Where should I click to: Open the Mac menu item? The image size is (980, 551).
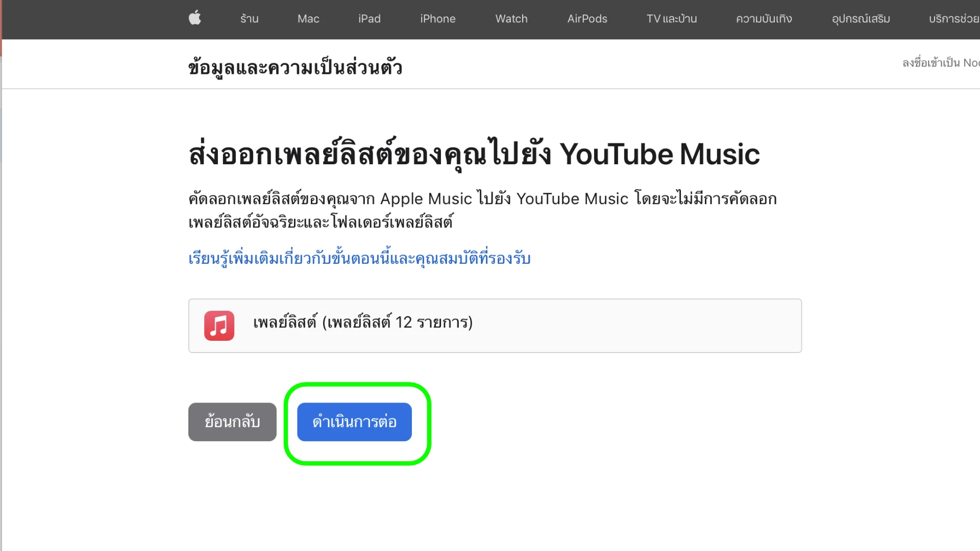coord(308,19)
